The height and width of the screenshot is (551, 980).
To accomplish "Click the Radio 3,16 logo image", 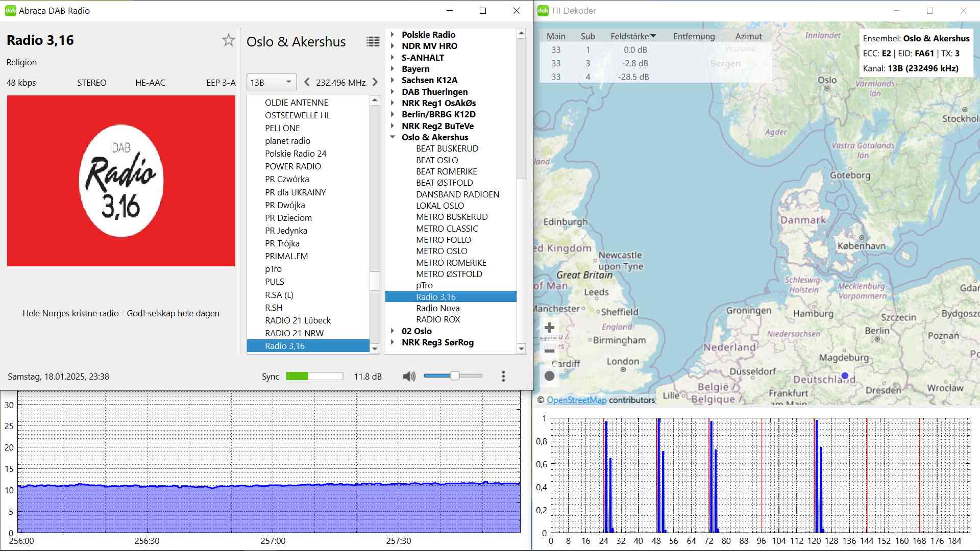I will pyautogui.click(x=121, y=181).
